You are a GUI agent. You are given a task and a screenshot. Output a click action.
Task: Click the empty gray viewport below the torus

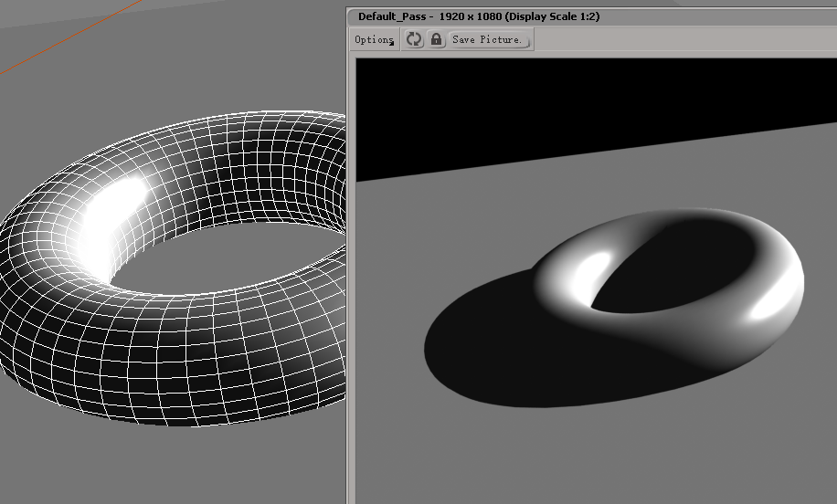click(x=171, y=464)
